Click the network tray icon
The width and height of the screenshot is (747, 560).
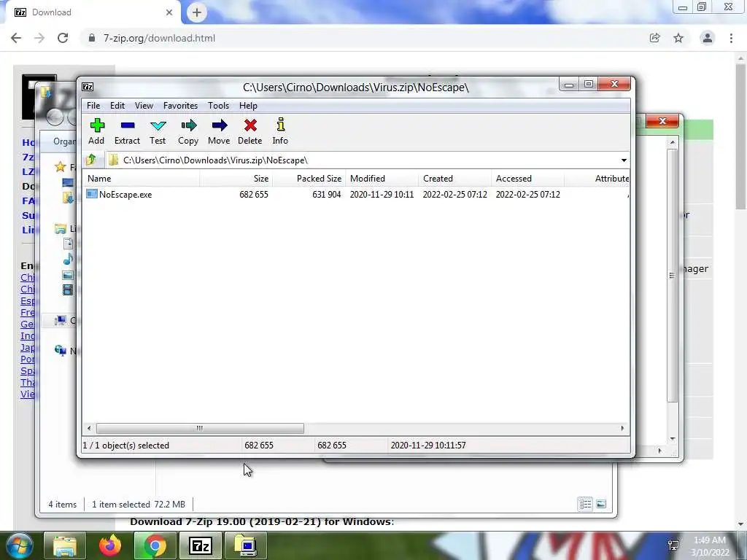coord(673,545)
